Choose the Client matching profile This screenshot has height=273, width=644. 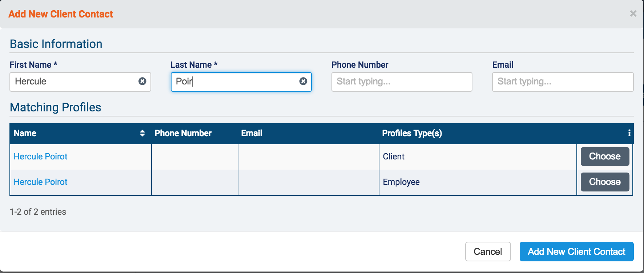click(605, 157)
